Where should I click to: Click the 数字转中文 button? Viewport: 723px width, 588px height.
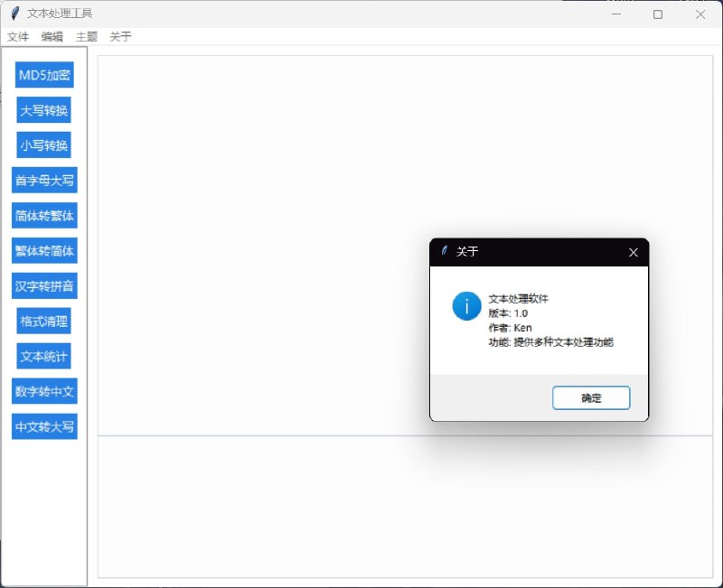point(44,391)
